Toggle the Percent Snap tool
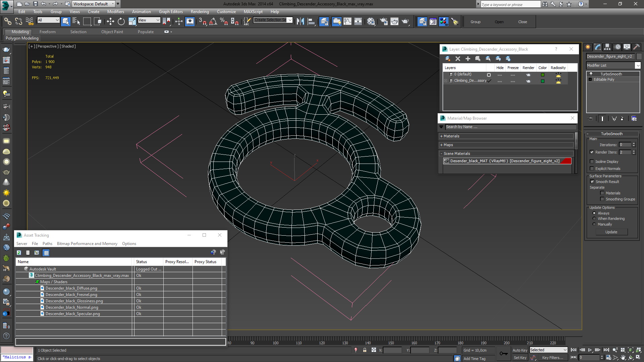The width and height of the screenshot is (644, 362). (x=224, y=22)
